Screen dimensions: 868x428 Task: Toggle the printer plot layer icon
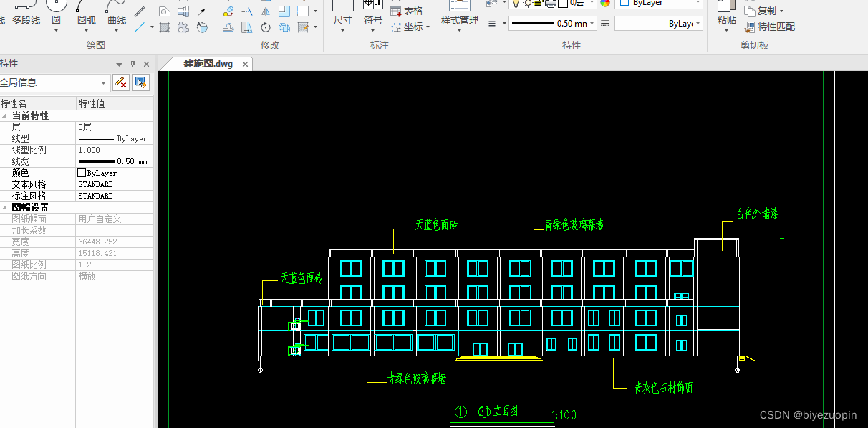tap(550, 3)
